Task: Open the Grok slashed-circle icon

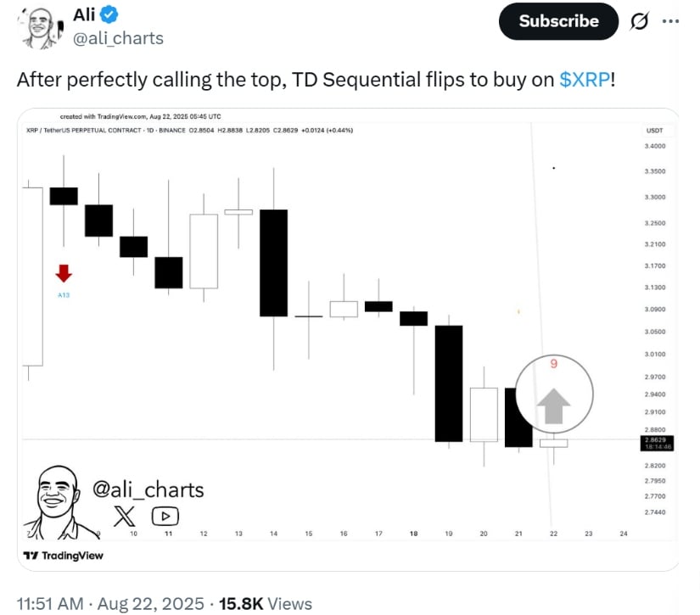Action: 639,21
